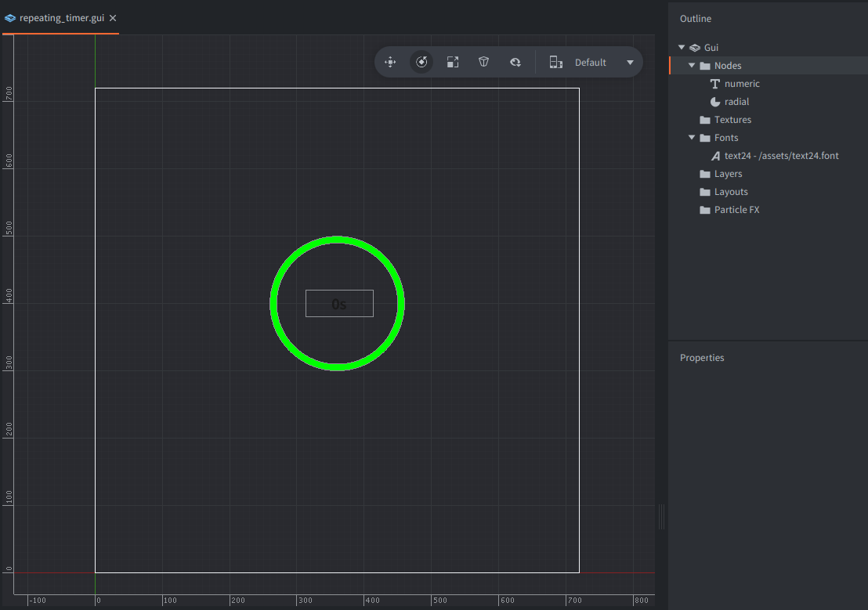
Task: Select the Move tool in viewport toolbar
Action: 390,63
